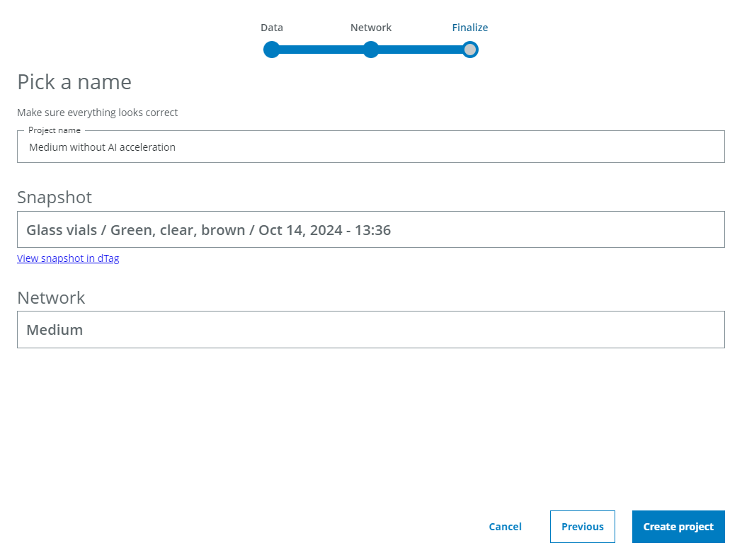This screenshot has height=560, width=742.
Task: Click progress bar between Data and Network
Action: pyautogui.click(x=321, y=50)
